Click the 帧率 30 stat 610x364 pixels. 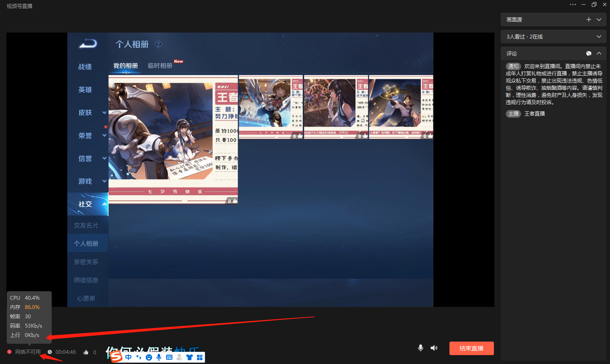pos(20,317)
